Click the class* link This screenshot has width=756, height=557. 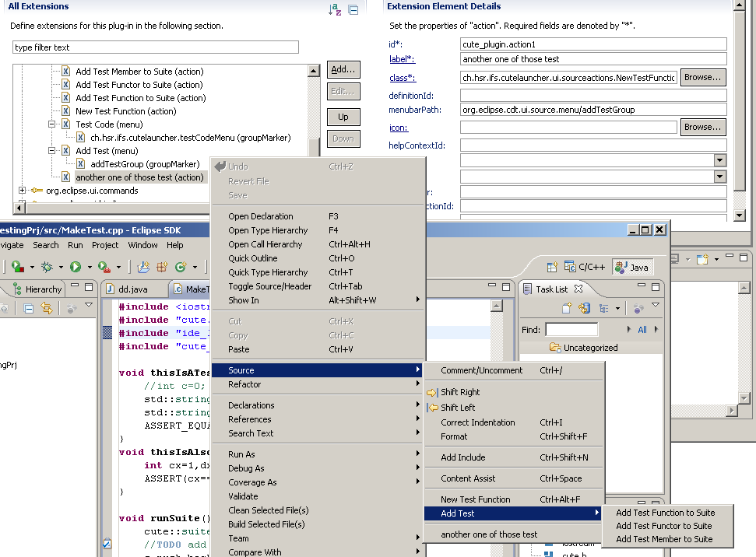point(402,78)
